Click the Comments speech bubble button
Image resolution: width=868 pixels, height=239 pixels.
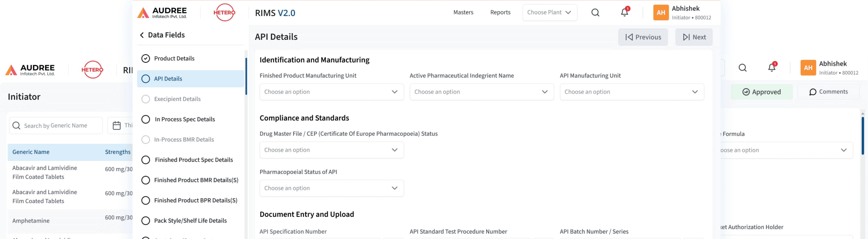coord(828,92)
